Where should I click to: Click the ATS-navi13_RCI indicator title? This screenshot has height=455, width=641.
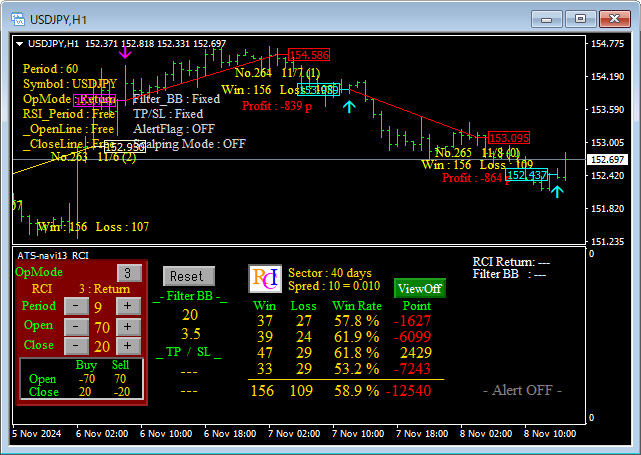click(53, 256)
